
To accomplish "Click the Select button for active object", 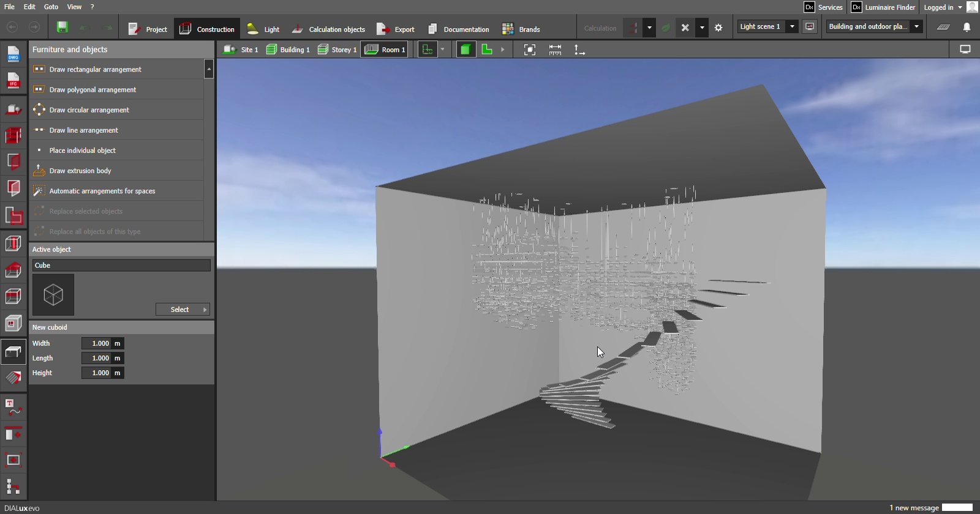I will point(183,309).
